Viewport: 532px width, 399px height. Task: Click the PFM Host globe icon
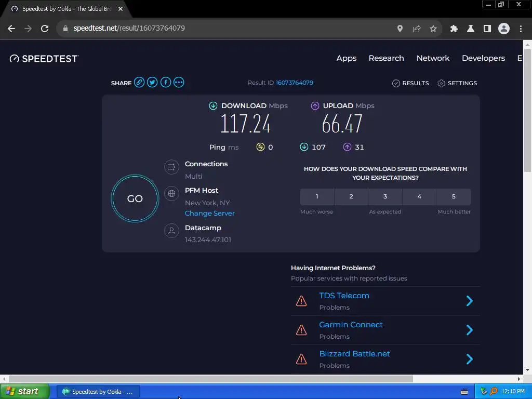tap(171, 193)
